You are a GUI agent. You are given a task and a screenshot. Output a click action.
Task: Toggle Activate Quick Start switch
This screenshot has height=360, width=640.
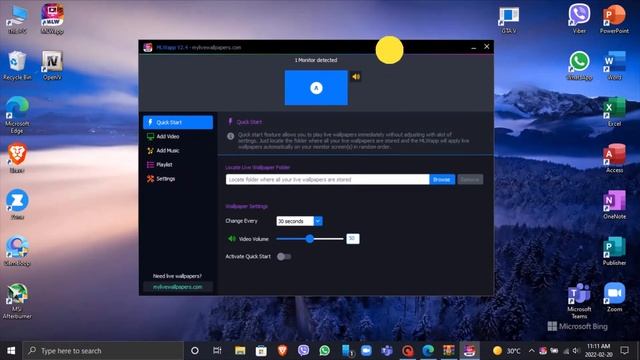click(284, 257)
